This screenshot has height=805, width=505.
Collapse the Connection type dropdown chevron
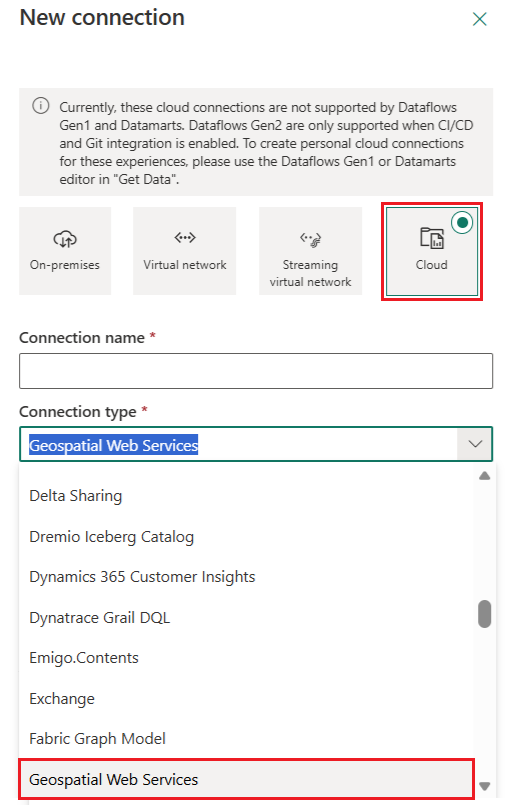(x=475, y=444)
